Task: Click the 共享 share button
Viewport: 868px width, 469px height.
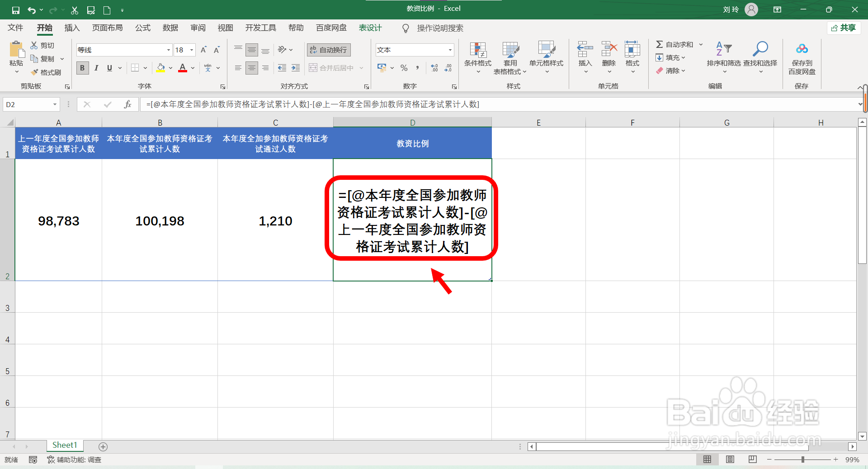Action: coord(844,28)
